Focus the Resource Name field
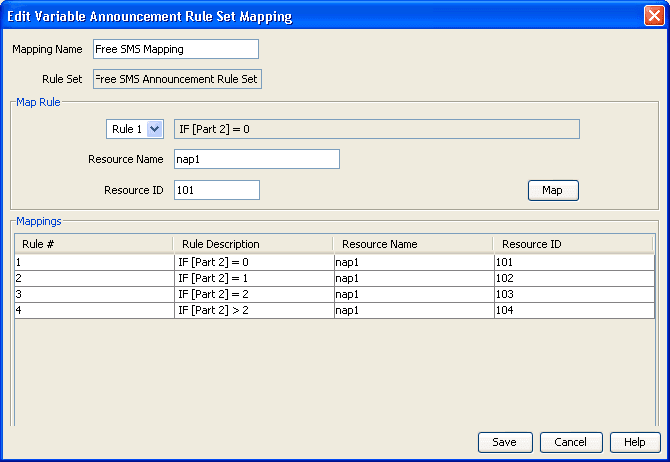Viewport: 670px width, 462px height. (256, 159)
